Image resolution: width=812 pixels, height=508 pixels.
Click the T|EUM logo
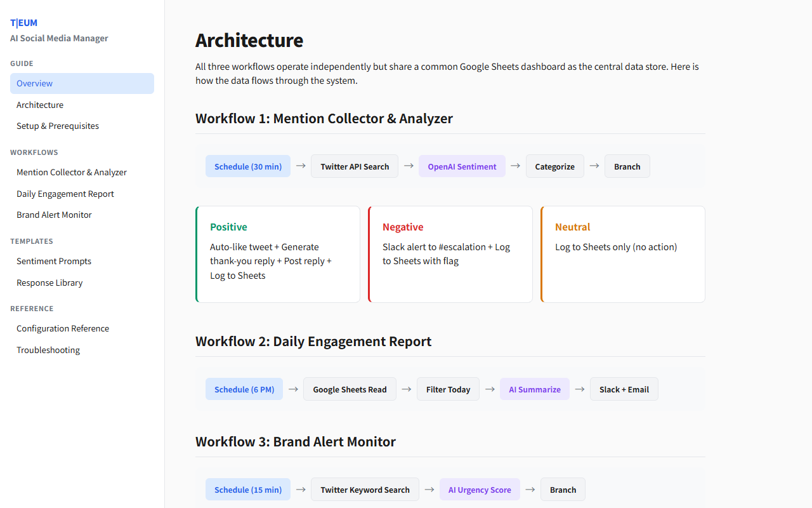click(x=23, y=22)
